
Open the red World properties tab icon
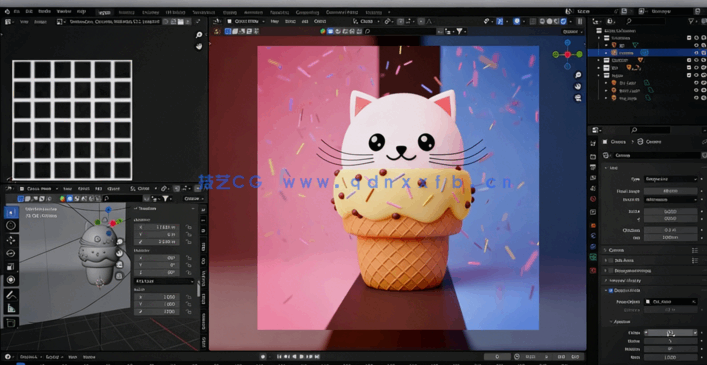[593, 199]
